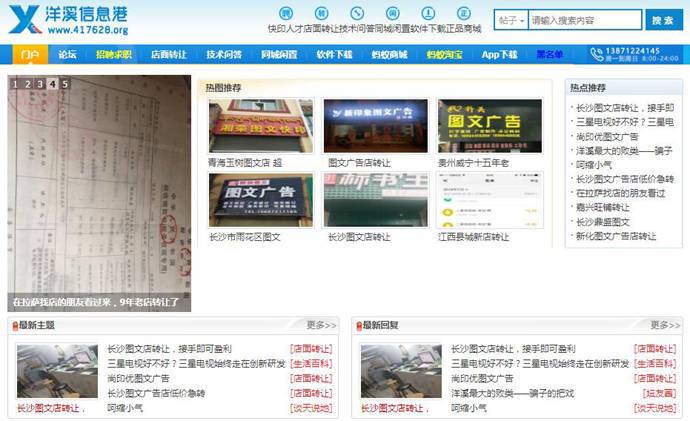
Task: Click the speaker icon beside 最新主题
Action: [14, 325]
